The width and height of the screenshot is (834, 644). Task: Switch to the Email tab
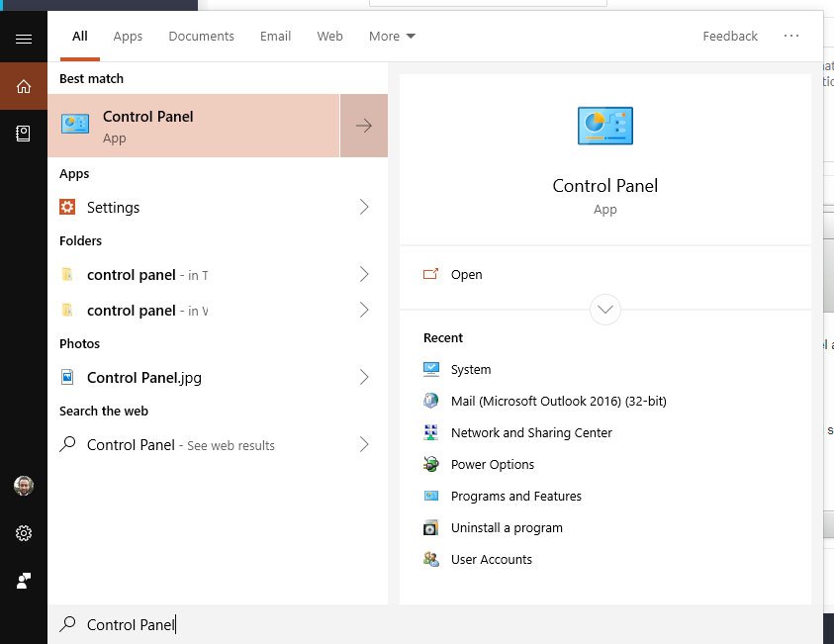point(275,37)
